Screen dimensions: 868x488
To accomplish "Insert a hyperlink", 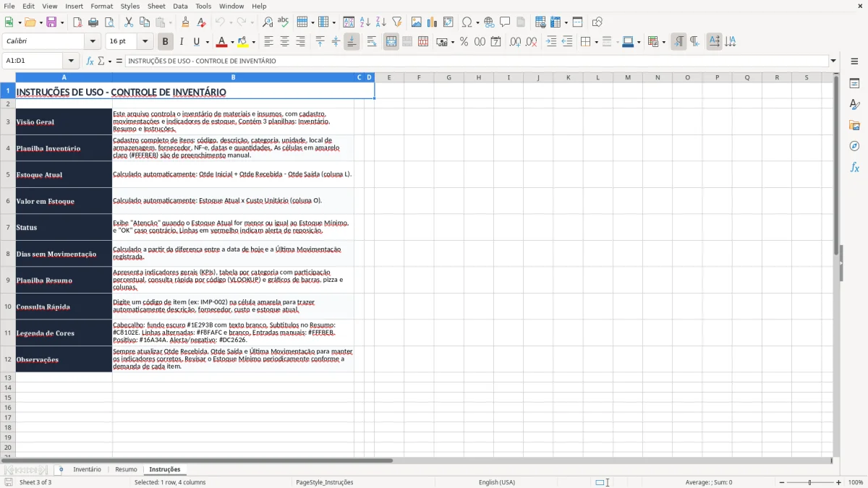I will click(x=489, y=22).
